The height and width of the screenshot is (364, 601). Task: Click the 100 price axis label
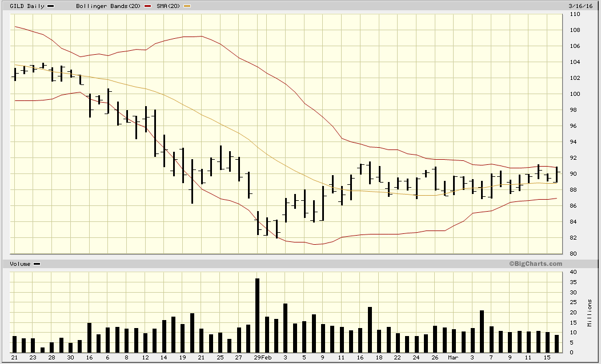point(575,94)
